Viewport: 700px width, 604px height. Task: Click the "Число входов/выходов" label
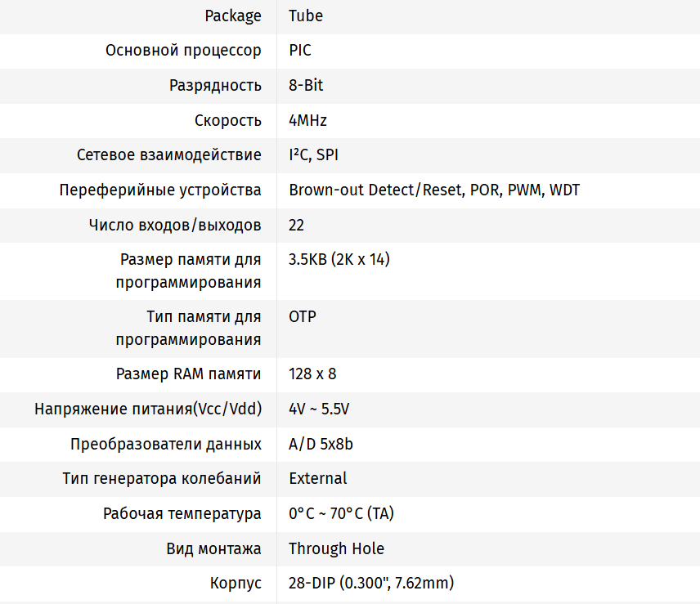(175, 225)
